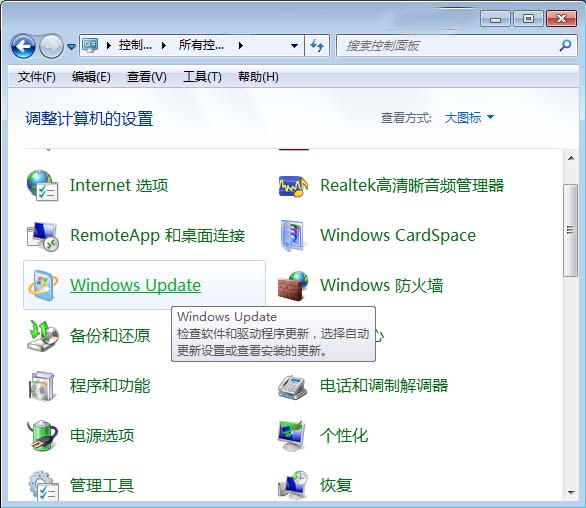586x508 pixels.
Task: Open the 电源选项 battery icon
Action: point(42,435)
